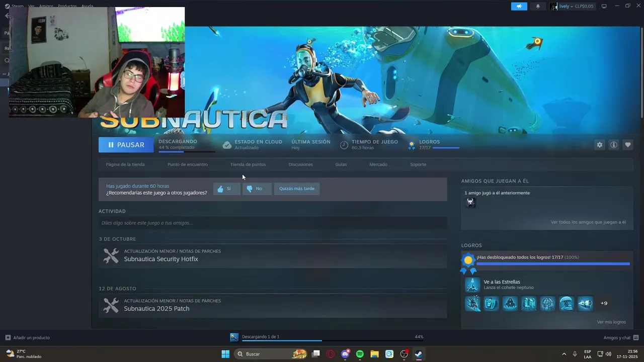Open the Guías tab
The height and width of the screenshot is (362, 644).
tap(341, 164)
